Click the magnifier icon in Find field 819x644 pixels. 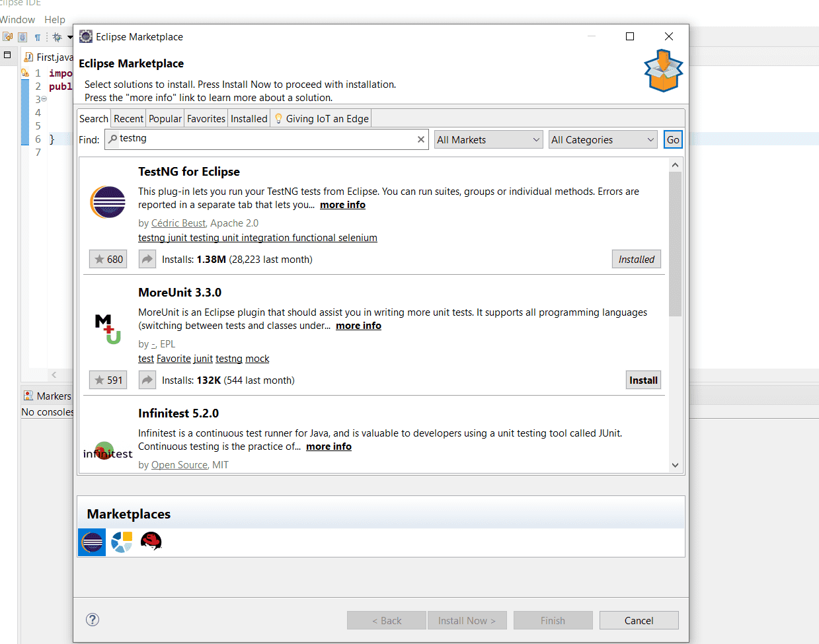click(x=113, y=139)
